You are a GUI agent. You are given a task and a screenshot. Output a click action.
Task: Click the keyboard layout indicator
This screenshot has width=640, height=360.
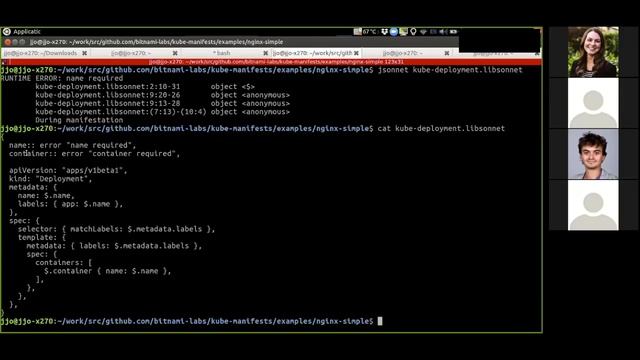pyautogui.click(x=433, y=32)
